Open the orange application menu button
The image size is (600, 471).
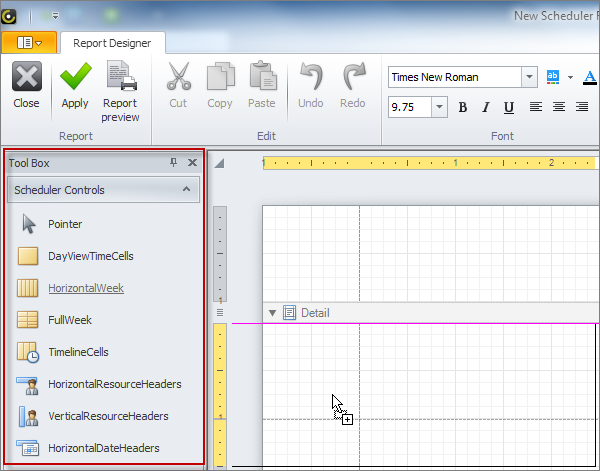click(28, 43)
